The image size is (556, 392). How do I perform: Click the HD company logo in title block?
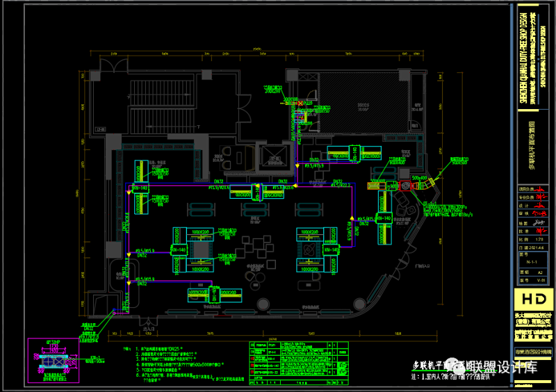(533, 300)
